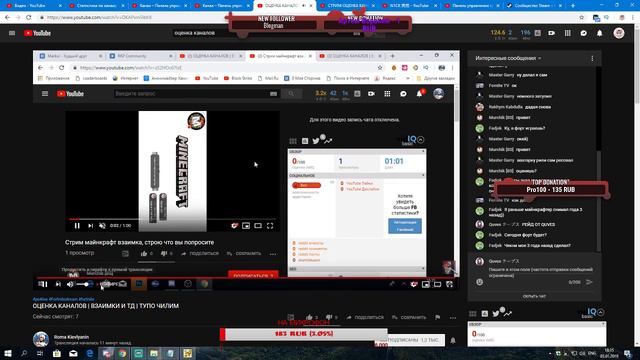Switch to the Сообщество Steam outer tab
This screenshot has width=640, height=360.
click(x=535, y=6)
